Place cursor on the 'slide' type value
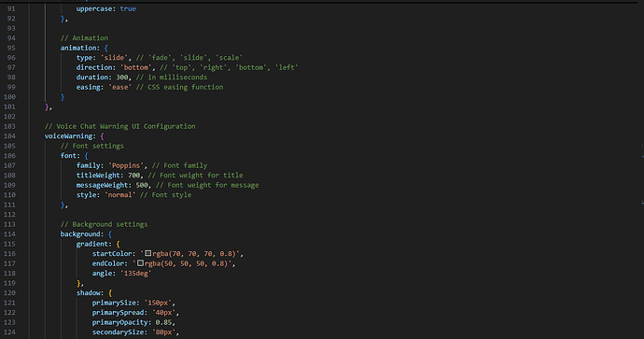 point(114,58)
